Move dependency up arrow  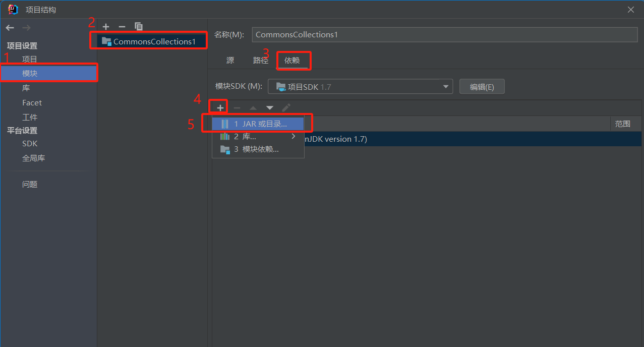tap(253, 108)
